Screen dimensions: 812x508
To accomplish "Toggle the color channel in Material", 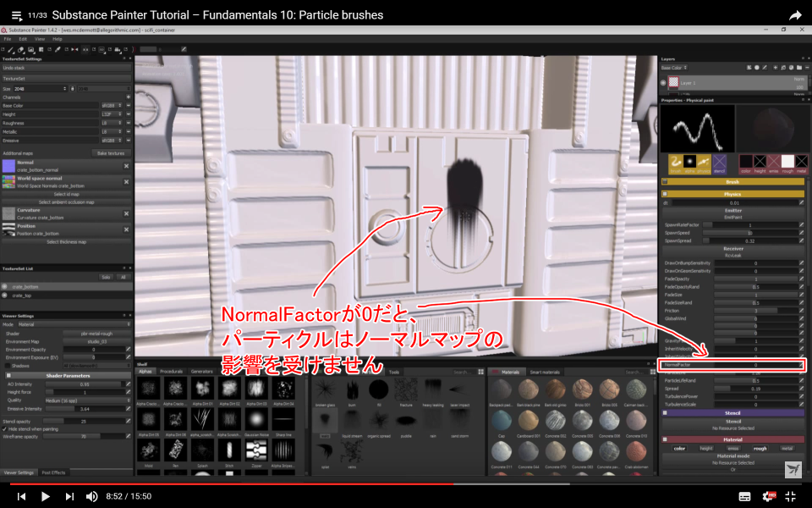I will point(679,449).
